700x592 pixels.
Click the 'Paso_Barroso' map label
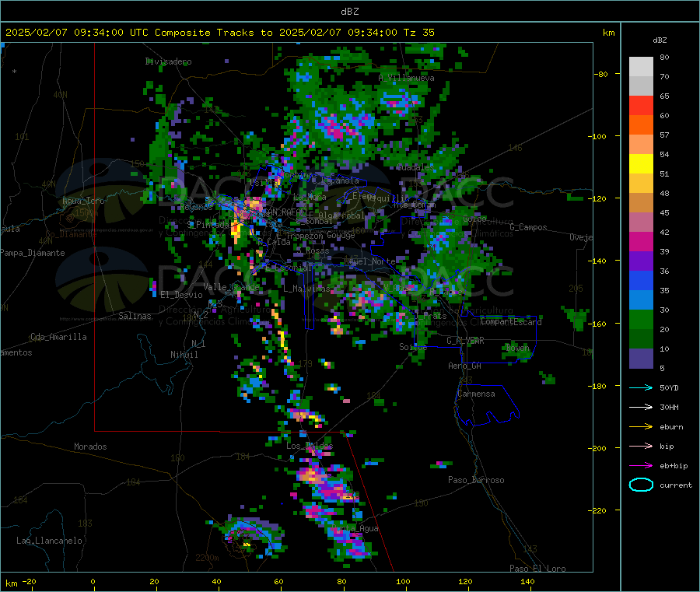tap(476, 480)
